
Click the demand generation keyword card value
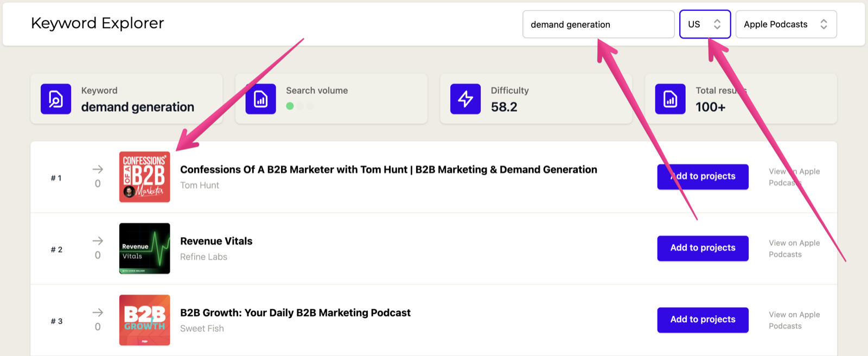[138, 107]
